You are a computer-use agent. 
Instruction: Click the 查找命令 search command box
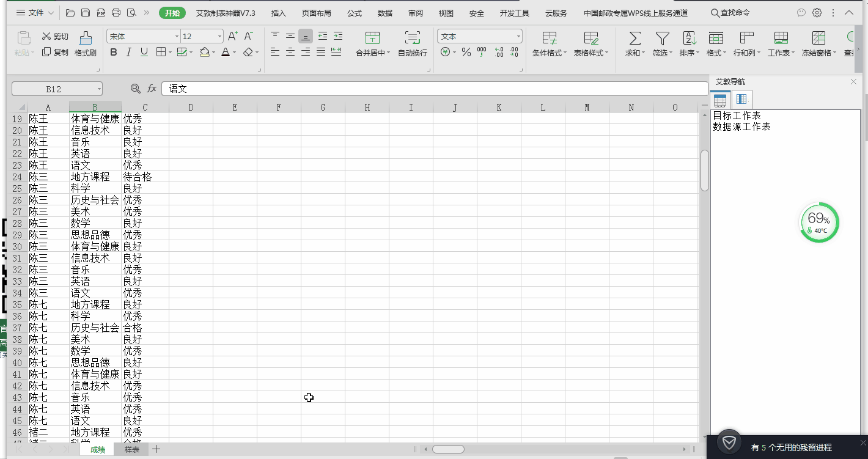pyautogui.click(x=730, y=13)
